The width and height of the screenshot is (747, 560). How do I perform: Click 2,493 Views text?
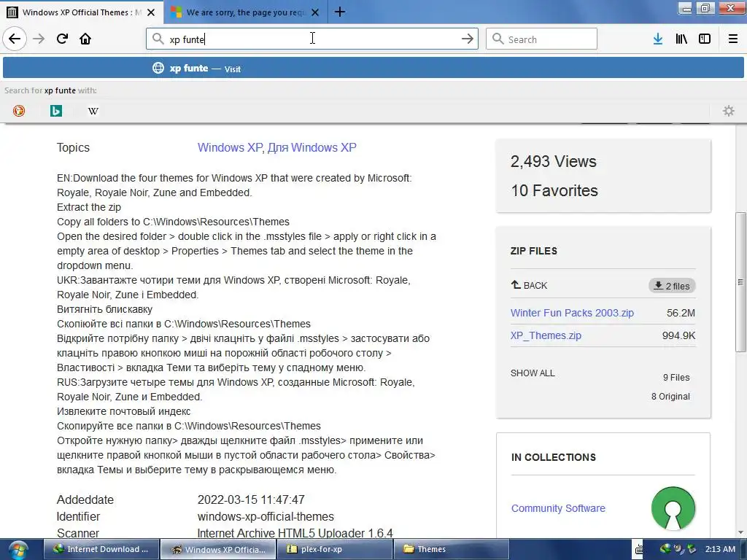[x=553, y=161]
